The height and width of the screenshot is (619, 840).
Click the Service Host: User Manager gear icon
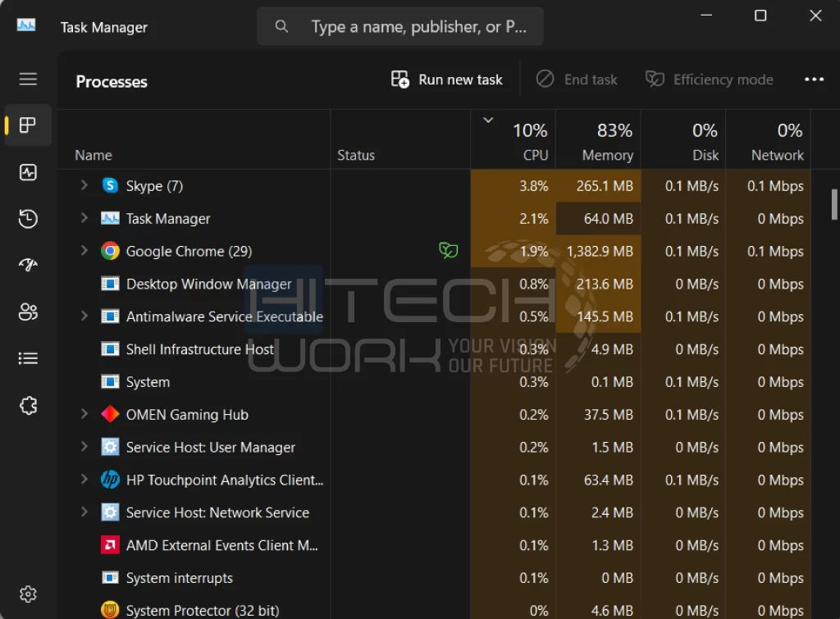click(110, 447)
